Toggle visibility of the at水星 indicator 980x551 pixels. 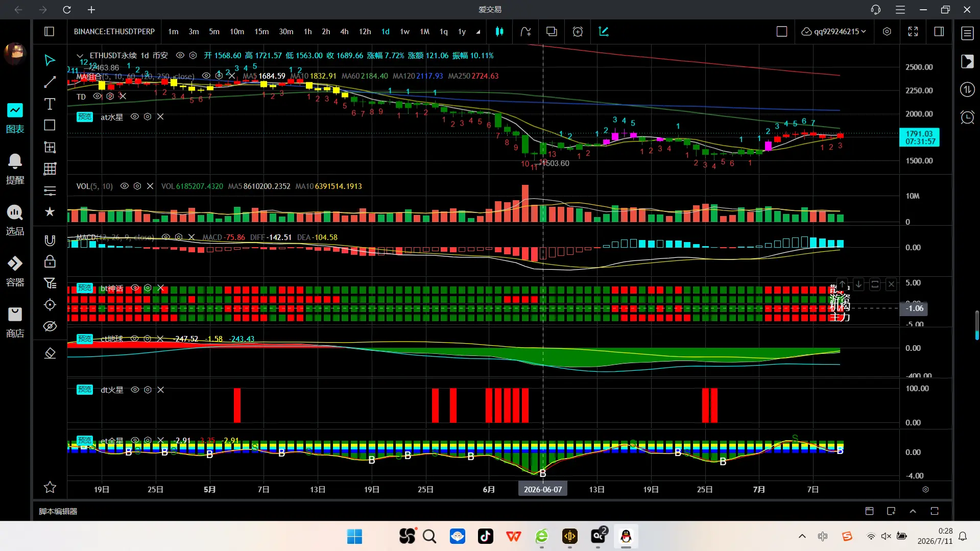[134, 117]
